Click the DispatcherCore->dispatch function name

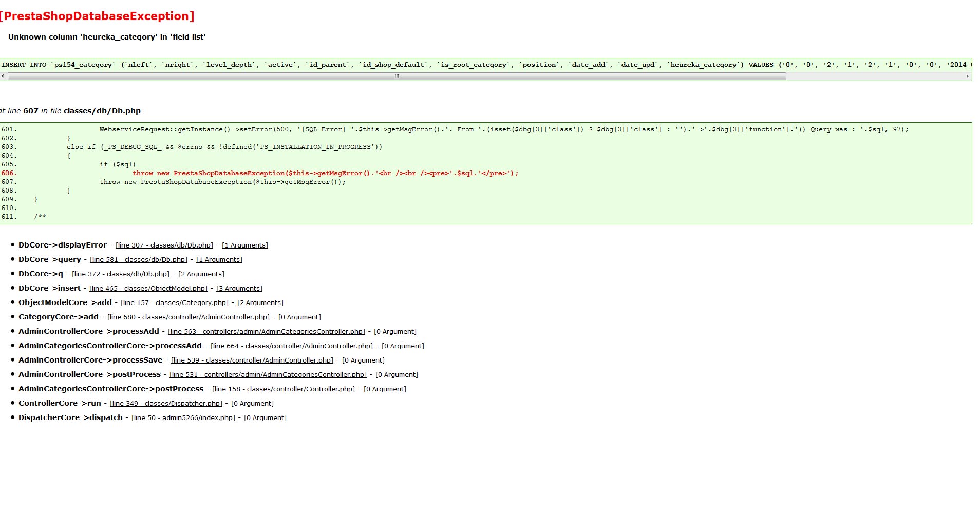pos(70,418)
